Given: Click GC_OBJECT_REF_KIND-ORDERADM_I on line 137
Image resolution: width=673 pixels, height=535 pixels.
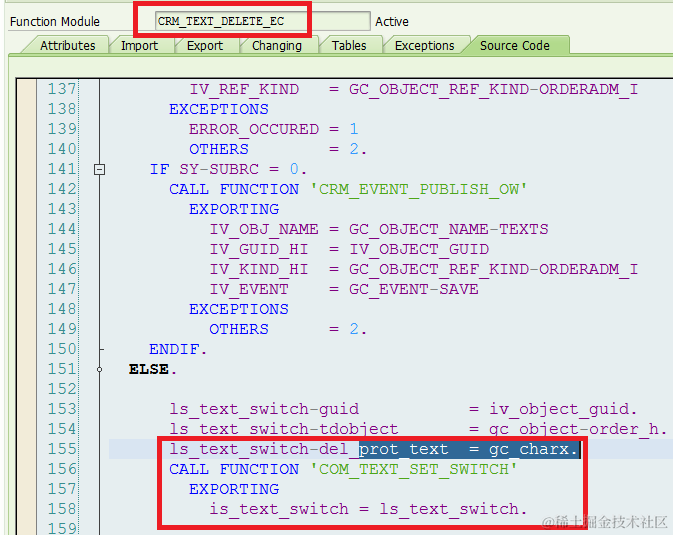Looking at the screenshot, I should coord(493,89).
